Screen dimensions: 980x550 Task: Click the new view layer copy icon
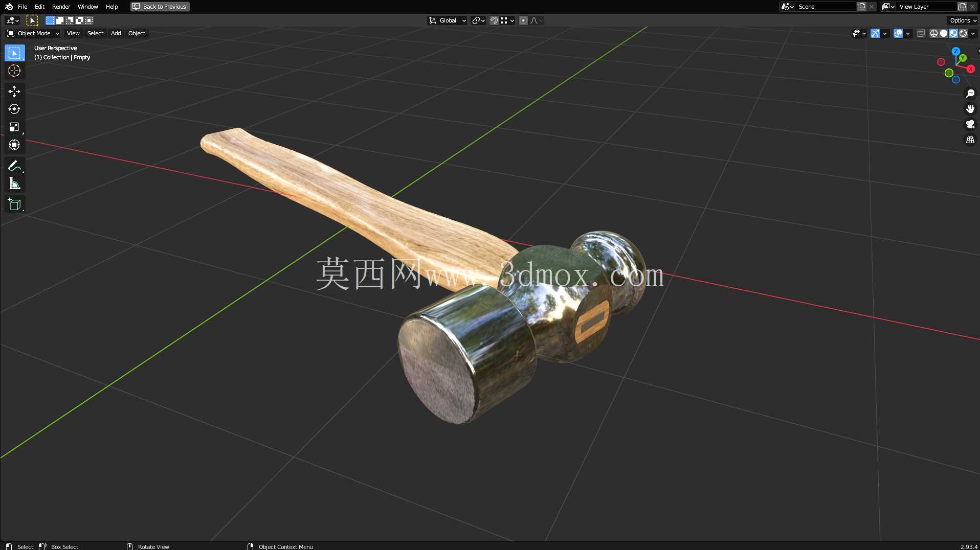point(962,7)
